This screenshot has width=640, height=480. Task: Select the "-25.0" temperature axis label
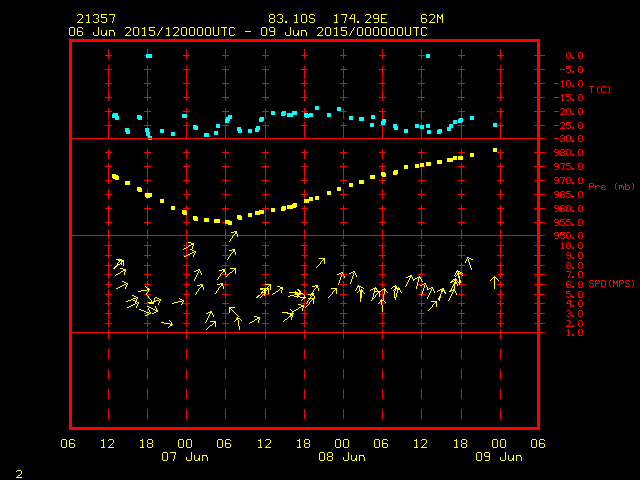(x=569, y=125)
